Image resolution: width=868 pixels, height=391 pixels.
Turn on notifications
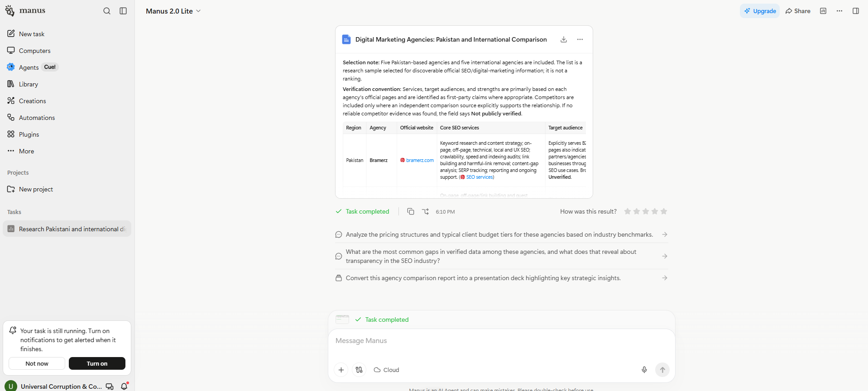pos(97,363)
